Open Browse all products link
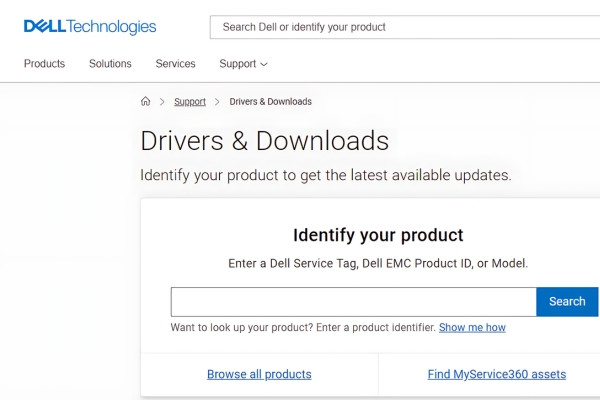600x400 pixels. [x=259, y=374]
